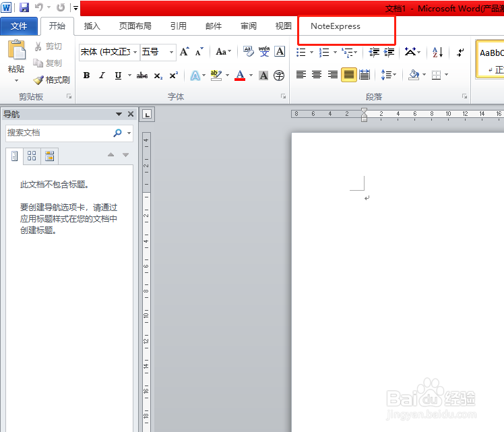Browse pages thumbnails tab in navigation
Image resolution: width=504 pixels, height=432 pixels.
32,156
